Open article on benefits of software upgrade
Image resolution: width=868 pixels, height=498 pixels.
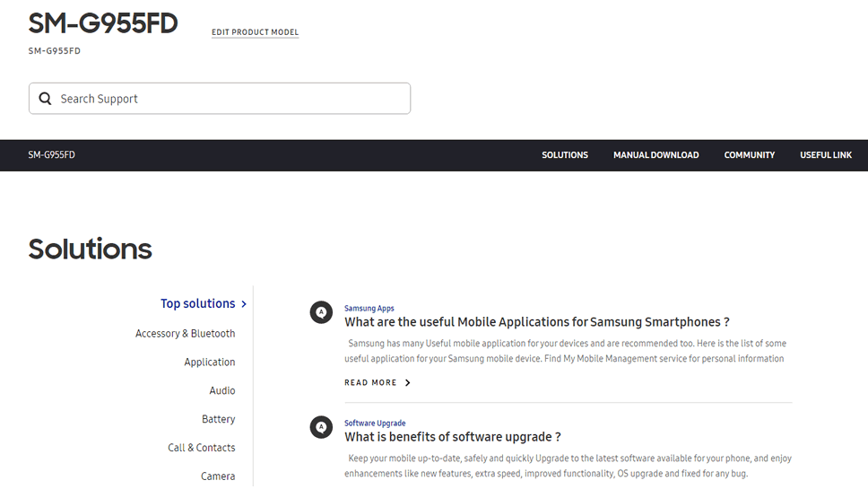tap(453, 436)
